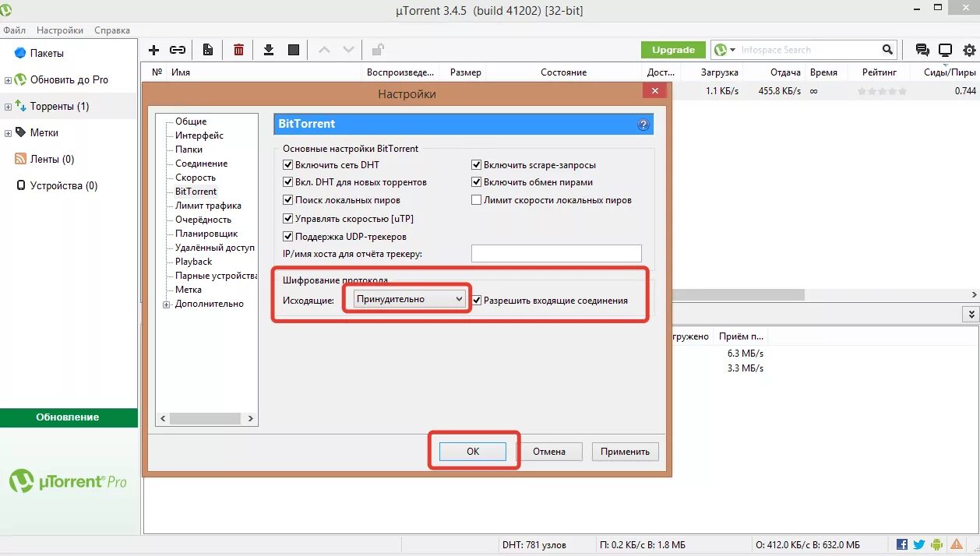Click the torrent list horizontal scrollbar thumb
Screen dimensions: 980x556
(x=737, y=295)
